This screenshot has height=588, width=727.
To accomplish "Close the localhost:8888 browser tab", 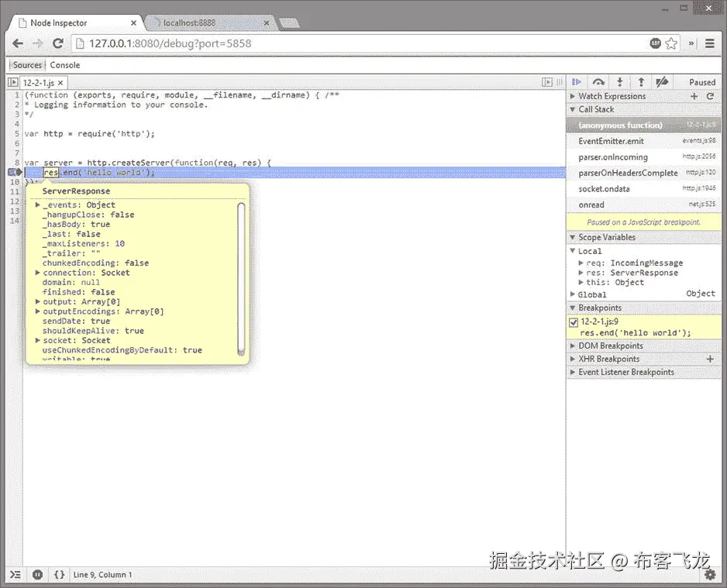I will (x=267, y=22).
